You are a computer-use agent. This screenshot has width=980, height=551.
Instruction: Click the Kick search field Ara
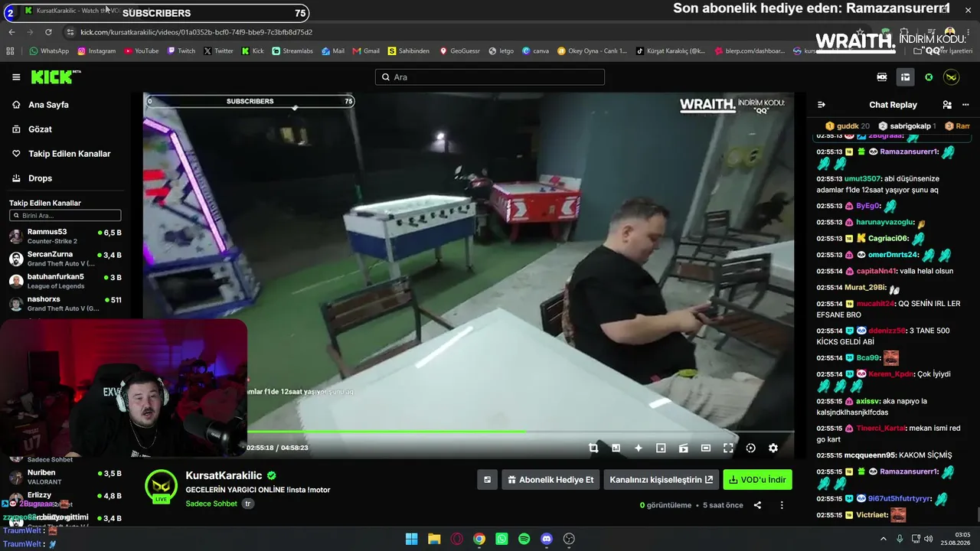click(x=490, y=77)
